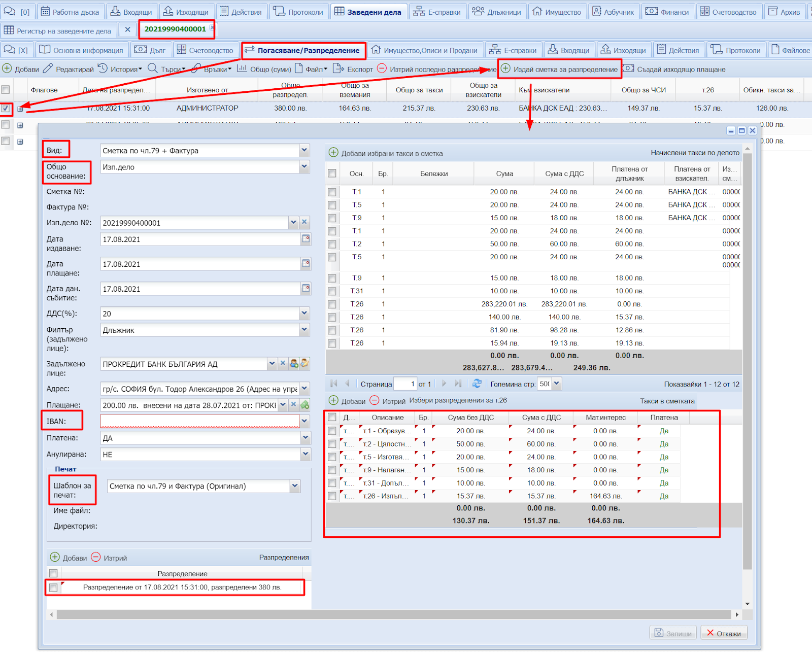
Task: Open the Анулирана dropdown
Action: (305, 454)
